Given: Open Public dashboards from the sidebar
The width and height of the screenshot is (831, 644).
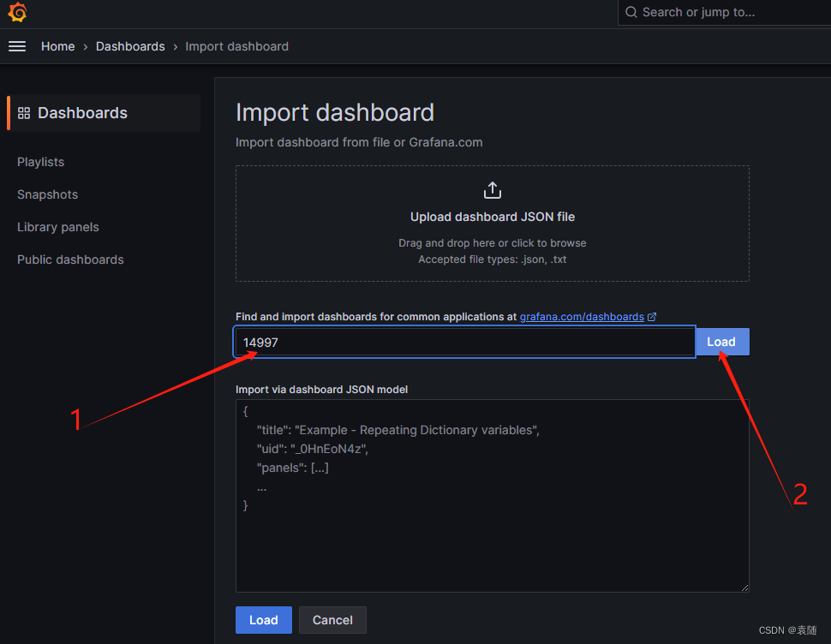Looking at the screenshot, I should [x=70, y=259].
